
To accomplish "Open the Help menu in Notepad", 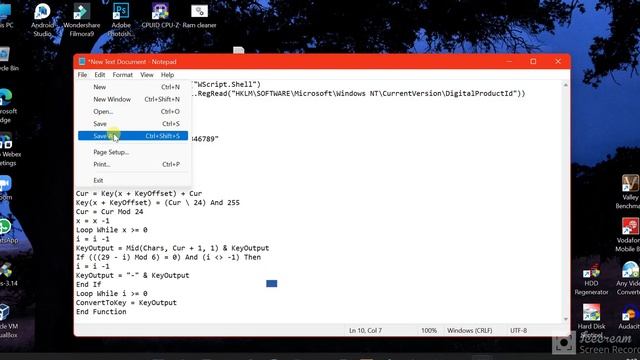I will [167, 75].
